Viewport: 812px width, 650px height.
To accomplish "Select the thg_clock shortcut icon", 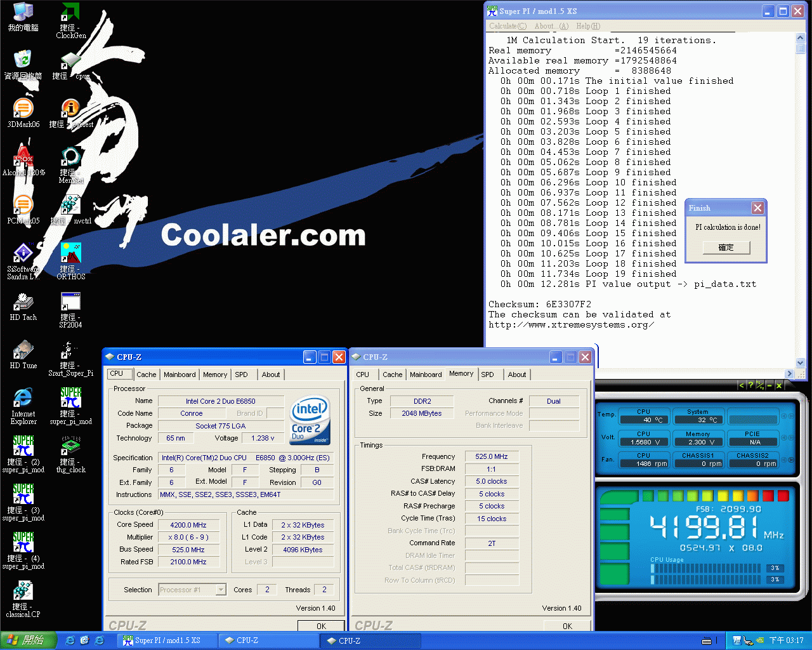I will [x=71, y=454].
